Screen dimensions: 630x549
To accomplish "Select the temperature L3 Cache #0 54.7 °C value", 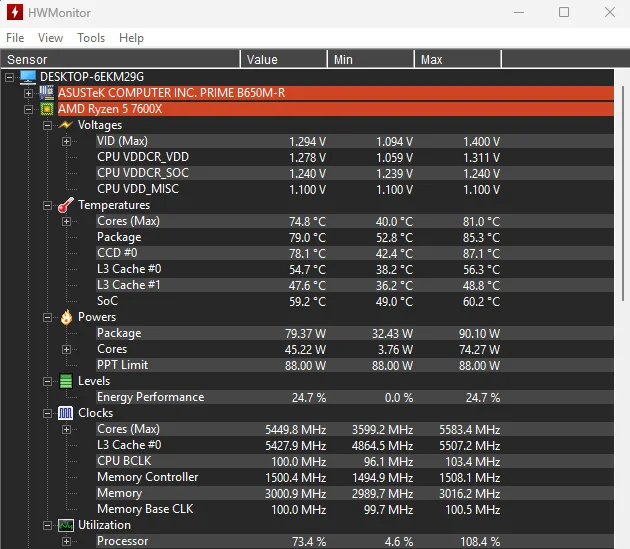I will coord(307,269).
